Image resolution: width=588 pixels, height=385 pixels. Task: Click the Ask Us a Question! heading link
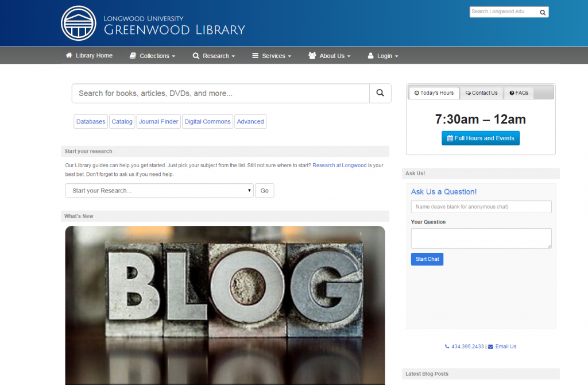pos(444,192)
